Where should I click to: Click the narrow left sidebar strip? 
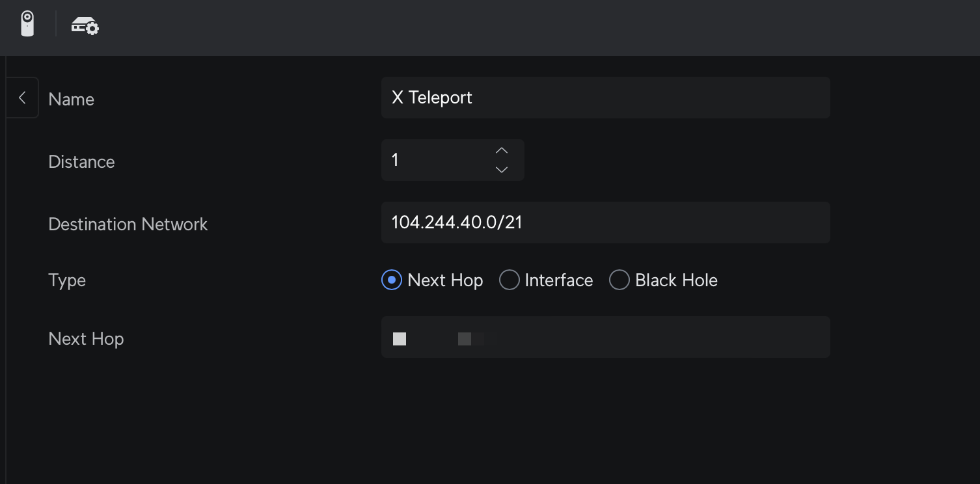3,293
